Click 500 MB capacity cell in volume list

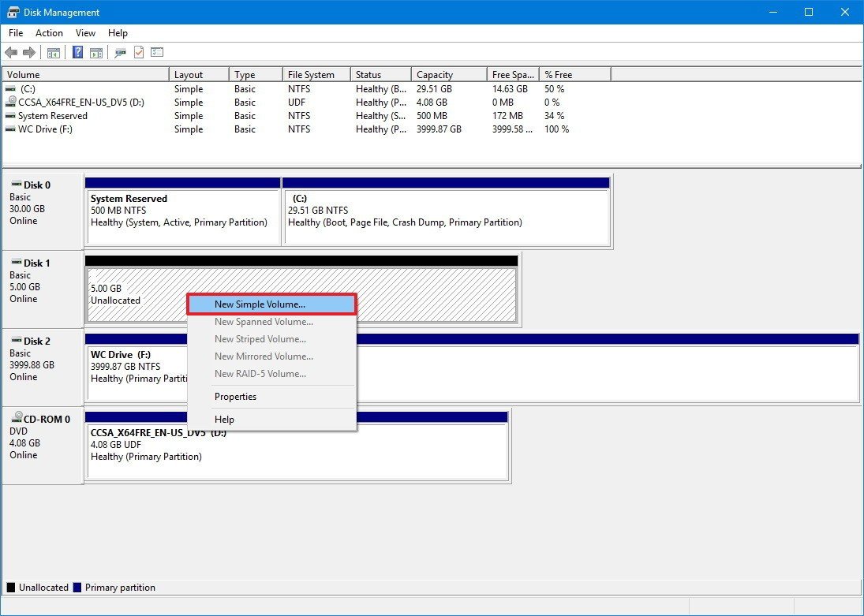[432, 116]
